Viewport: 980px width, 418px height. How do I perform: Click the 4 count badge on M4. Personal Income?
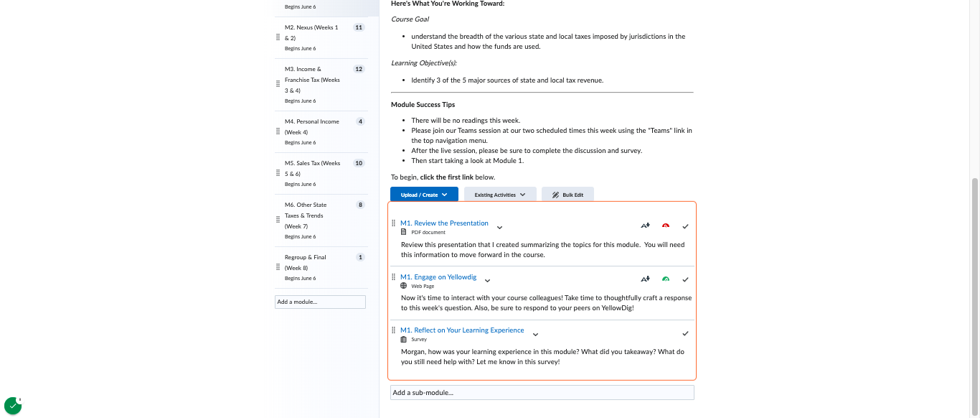[361, 121]
